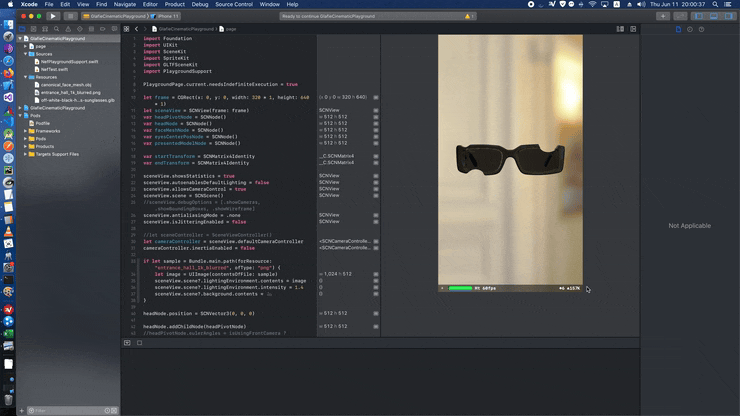Open the Source Control menu
The height and width of the screenshot is (416, 740).
(x=233, y=4)
